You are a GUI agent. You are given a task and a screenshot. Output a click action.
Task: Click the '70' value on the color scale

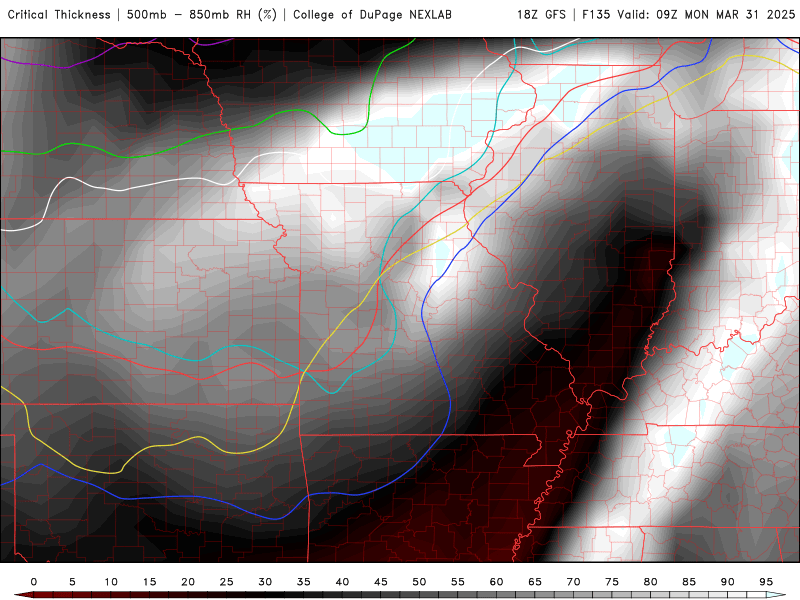click(573, 582)
